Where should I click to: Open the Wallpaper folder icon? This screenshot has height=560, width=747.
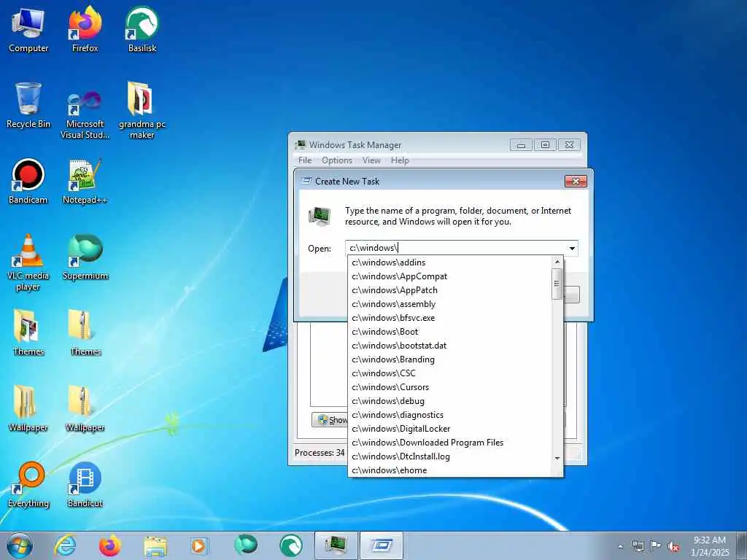click(28, 408)
